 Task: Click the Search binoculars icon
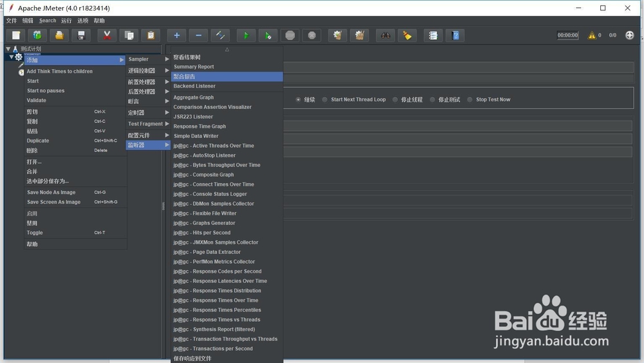tap(385, 35)
